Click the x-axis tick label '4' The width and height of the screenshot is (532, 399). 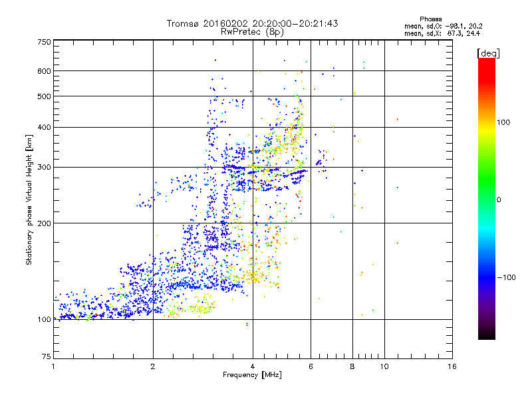pos(253,366)
